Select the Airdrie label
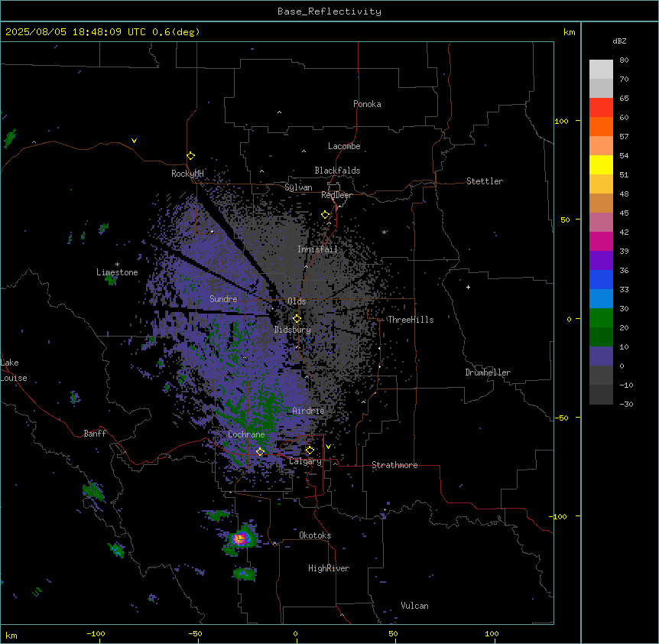This screenshot has width=659, height=644. 309,411
